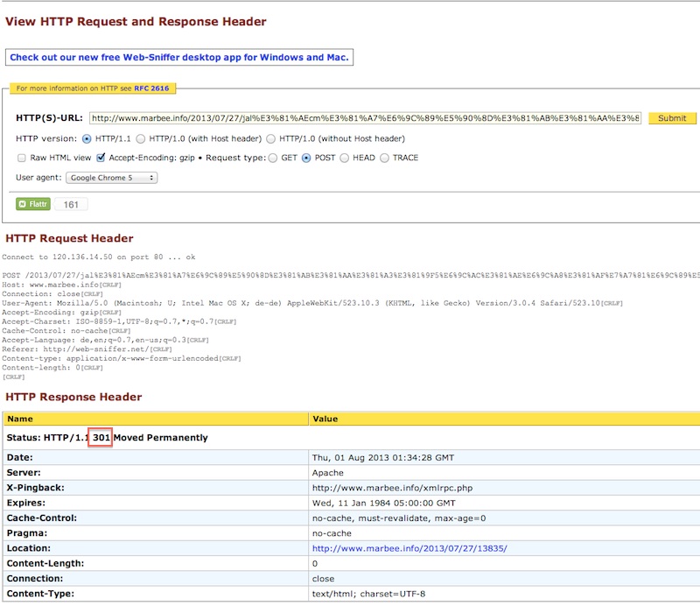Viewport: 700px width, 606px height.
Task: Click the green Flattr button
Action: pyautogui.click(x=33, y=204)
